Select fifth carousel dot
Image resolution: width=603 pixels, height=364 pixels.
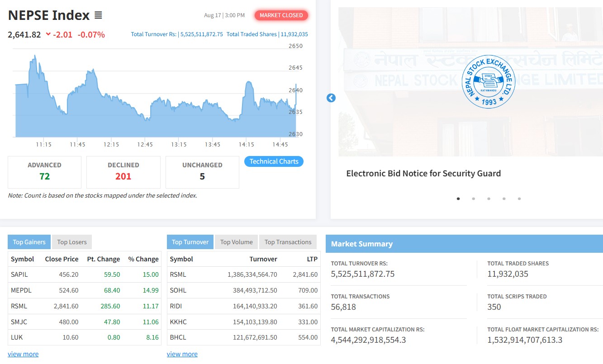pyautogui.click(x=519, y=199)
